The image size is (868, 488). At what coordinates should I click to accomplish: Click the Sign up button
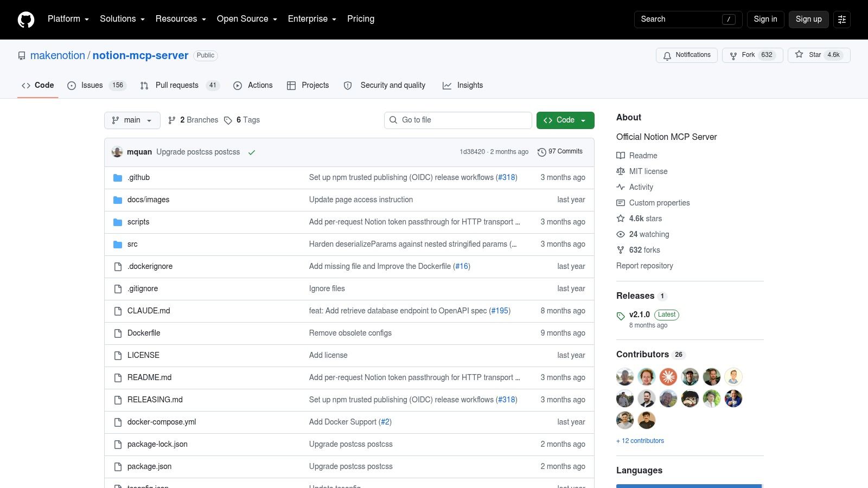pyautogui.click(x=808, y=19)
